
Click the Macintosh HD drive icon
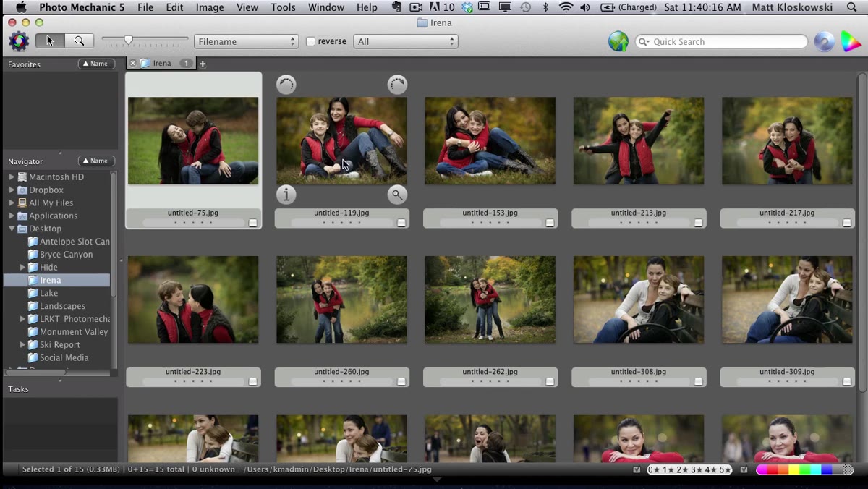(22, 177)
